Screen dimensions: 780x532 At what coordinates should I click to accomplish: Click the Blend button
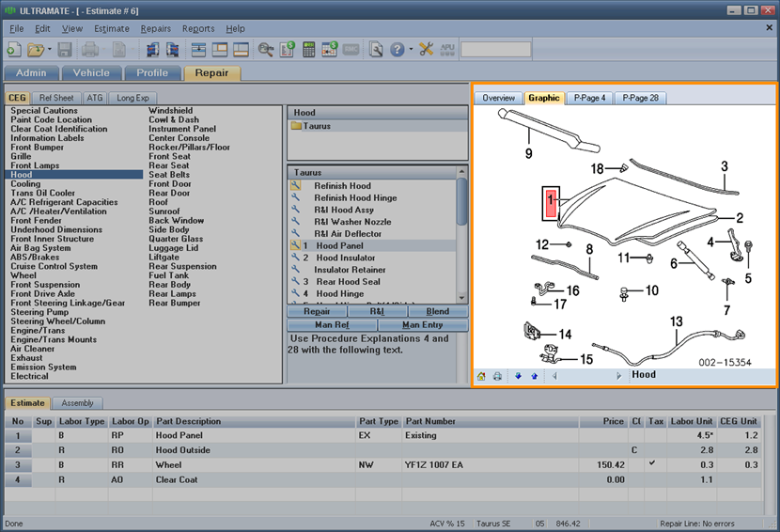(437, 311)
